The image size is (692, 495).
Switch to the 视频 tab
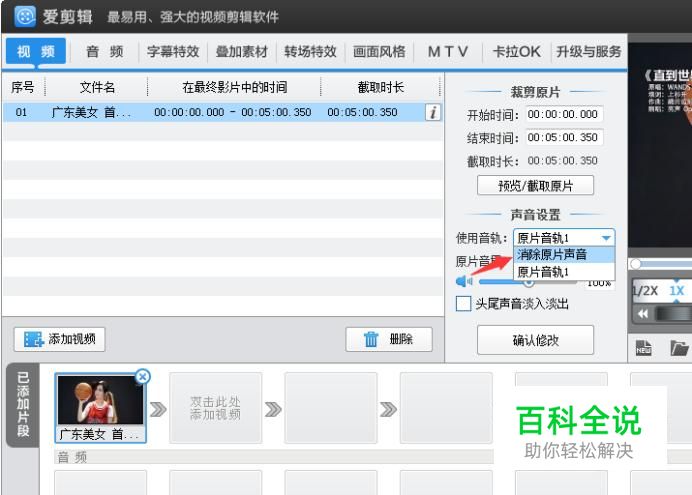coord(36,52)
